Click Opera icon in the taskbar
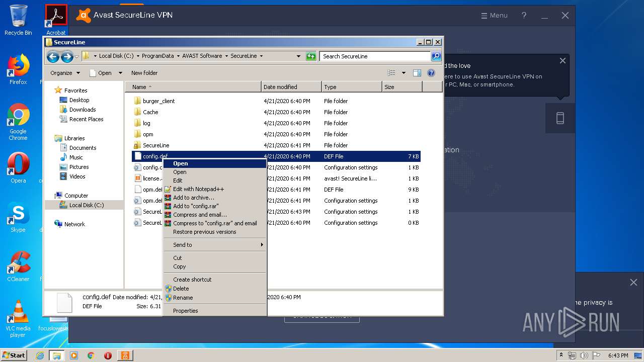 click(108, 355)
